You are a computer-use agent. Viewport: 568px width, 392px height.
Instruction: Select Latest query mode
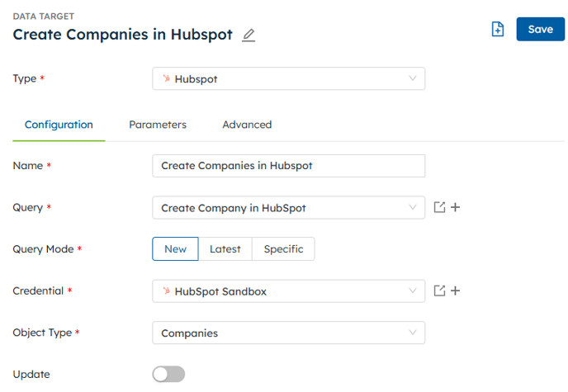pos(225,249)
